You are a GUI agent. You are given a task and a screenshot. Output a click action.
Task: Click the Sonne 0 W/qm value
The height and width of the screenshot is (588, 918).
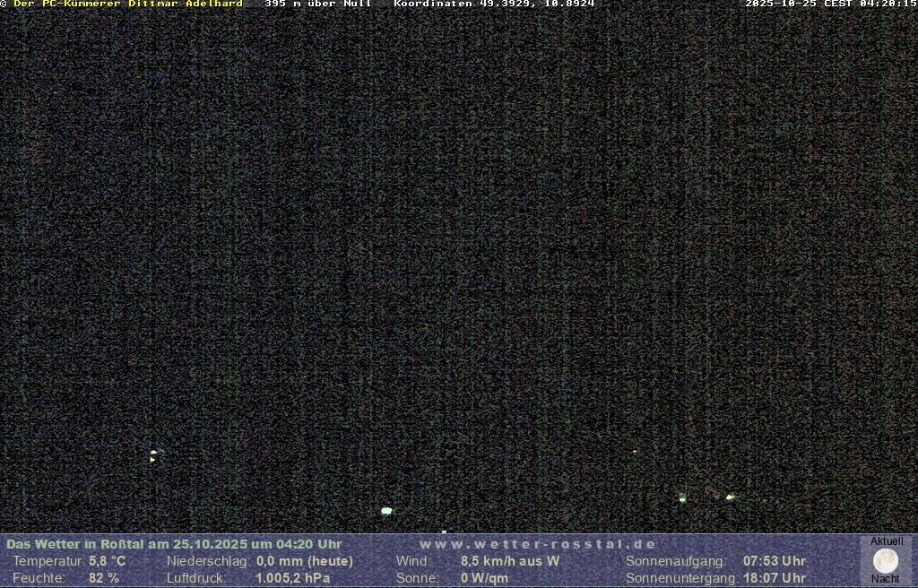(484, 578)
